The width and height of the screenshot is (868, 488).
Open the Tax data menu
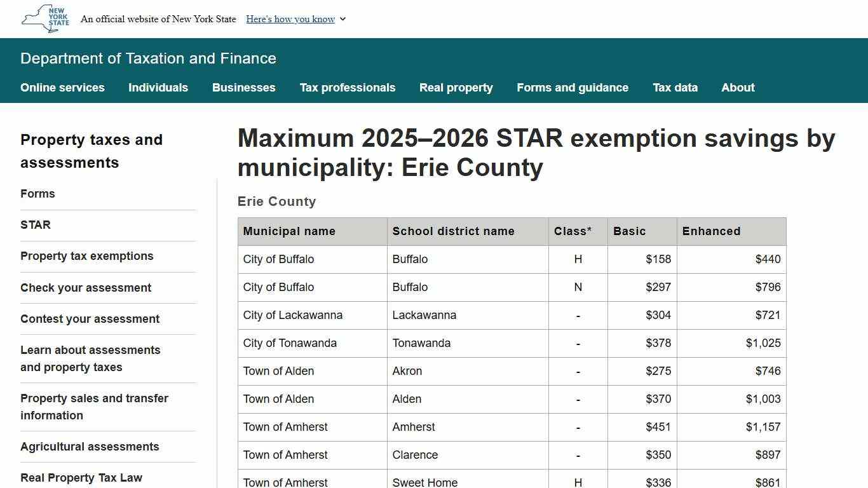675,88
